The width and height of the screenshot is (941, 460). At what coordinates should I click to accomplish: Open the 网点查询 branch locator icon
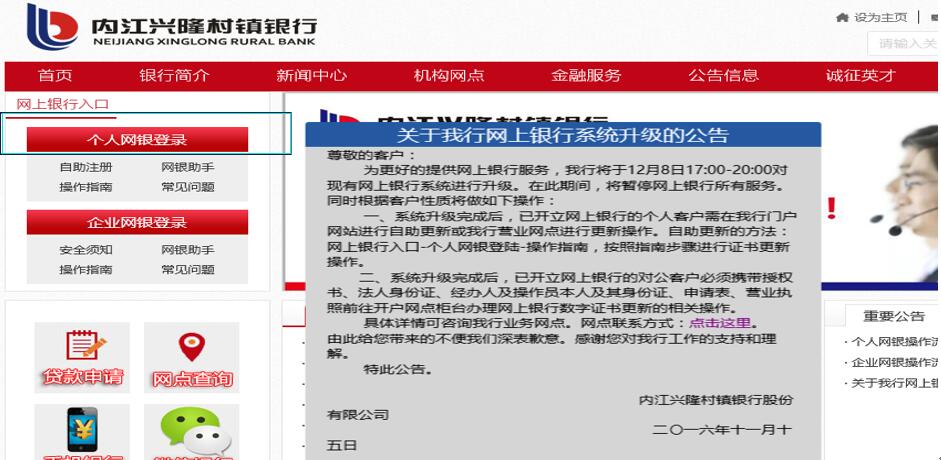[191, 357]
